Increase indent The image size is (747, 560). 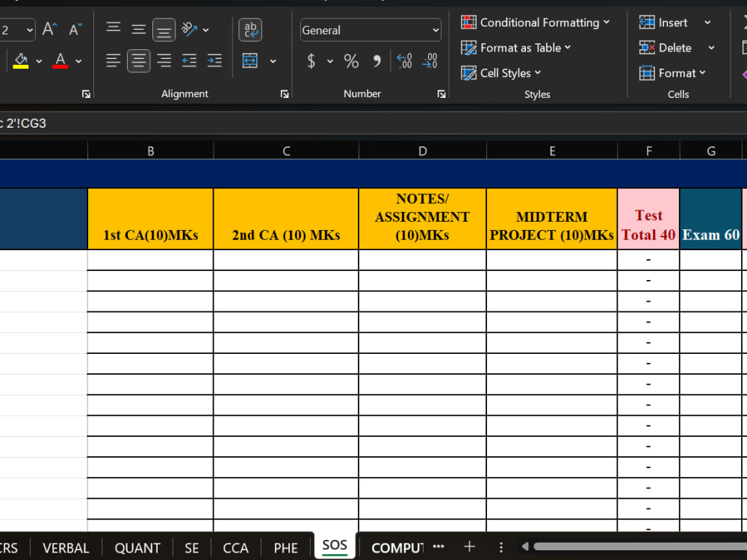pyautogui.click(x=214, y=60)
